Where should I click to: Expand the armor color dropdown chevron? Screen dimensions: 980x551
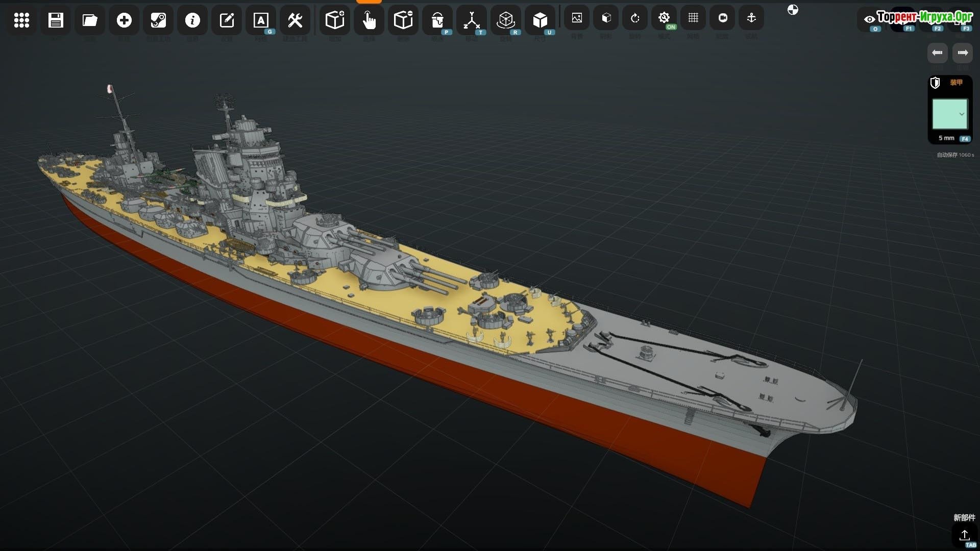coord(962,114)
